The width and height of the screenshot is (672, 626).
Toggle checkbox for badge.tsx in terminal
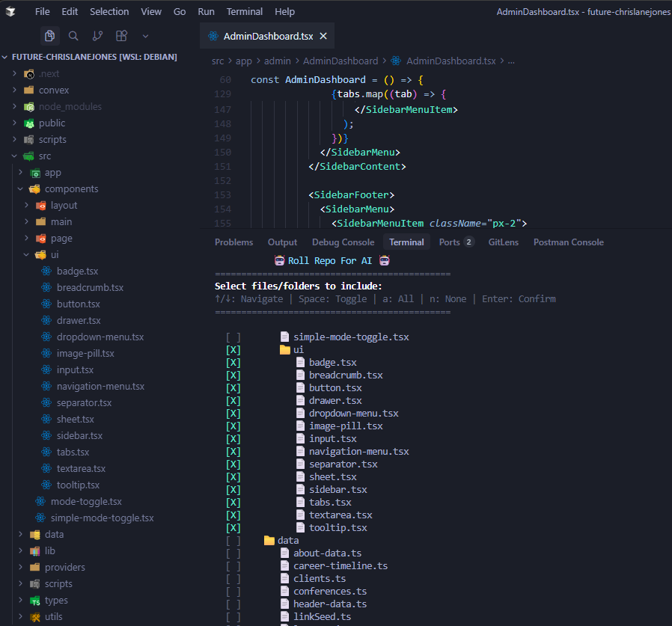233,363
